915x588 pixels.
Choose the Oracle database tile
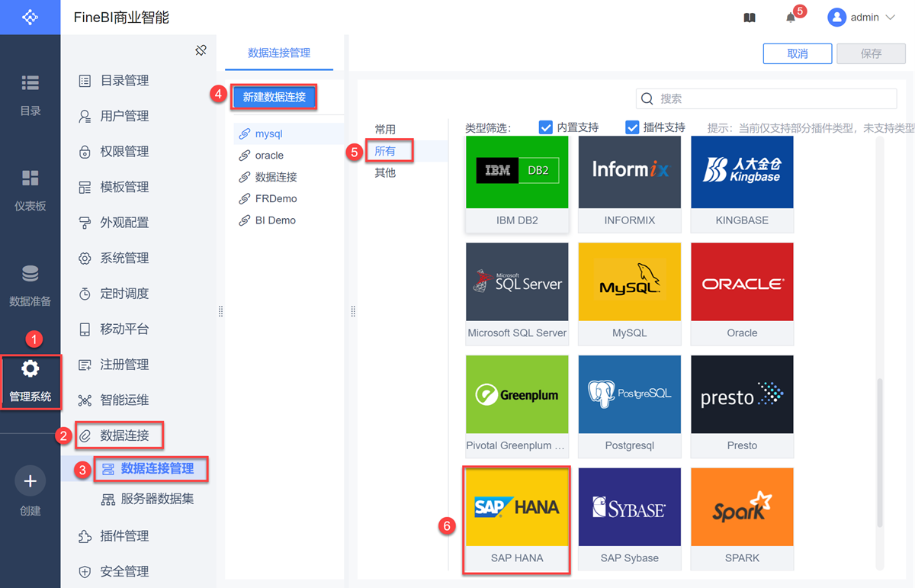click(x=742, y=294)
